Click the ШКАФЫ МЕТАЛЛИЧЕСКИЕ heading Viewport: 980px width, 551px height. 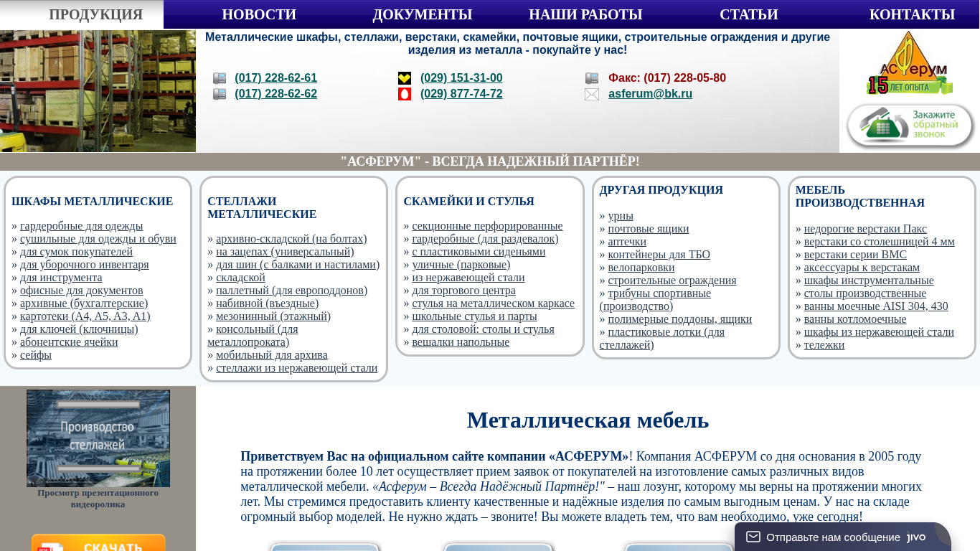click(93, 202)
